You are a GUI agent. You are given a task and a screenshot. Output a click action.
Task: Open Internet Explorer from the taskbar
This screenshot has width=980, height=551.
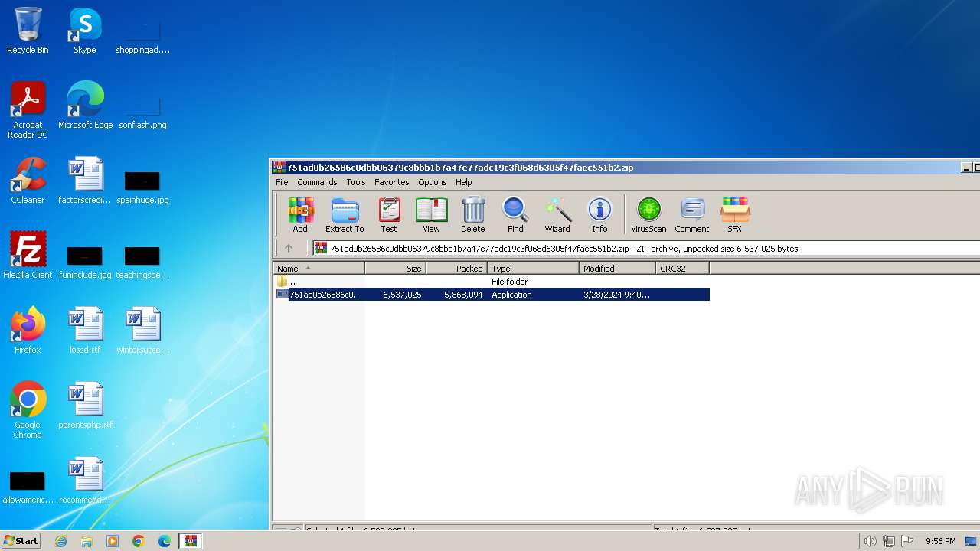tap(60, 541)
